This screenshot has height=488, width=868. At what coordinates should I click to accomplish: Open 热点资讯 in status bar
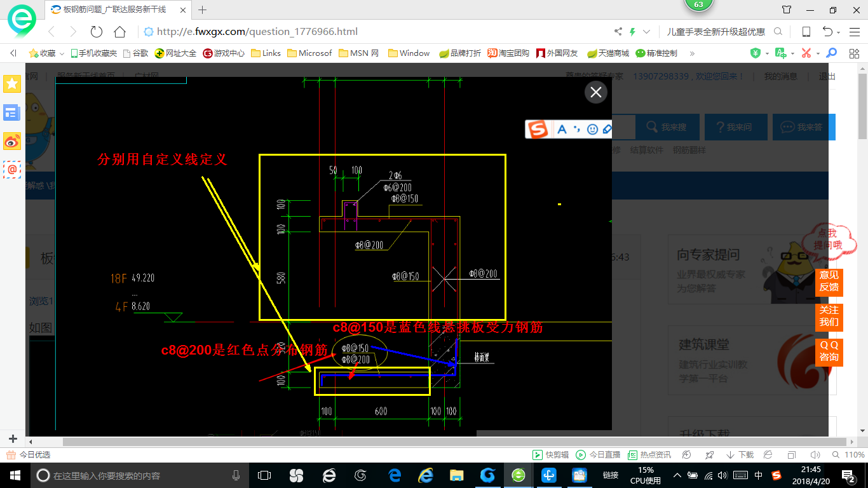pyautogui.click(x=649, y=455)
